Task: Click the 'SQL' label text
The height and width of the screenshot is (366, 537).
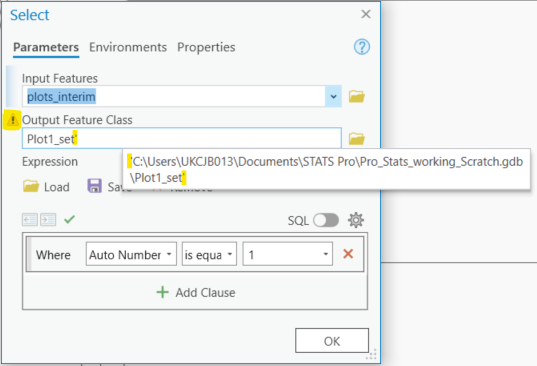Action: click(x=298, y=220)
